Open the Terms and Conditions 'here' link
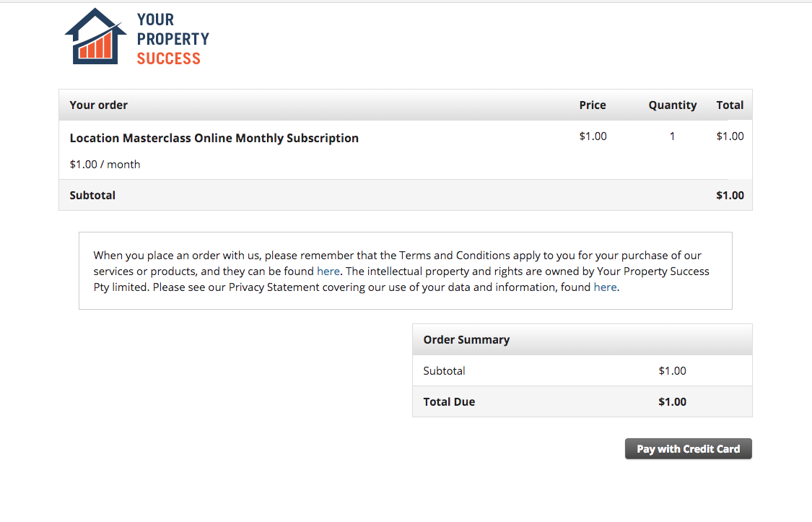 tap(328, 271)
